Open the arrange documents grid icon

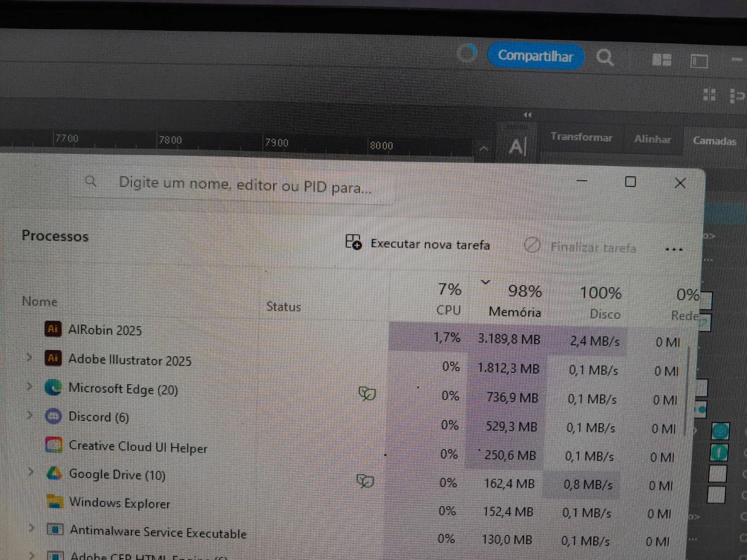(662, 60)
